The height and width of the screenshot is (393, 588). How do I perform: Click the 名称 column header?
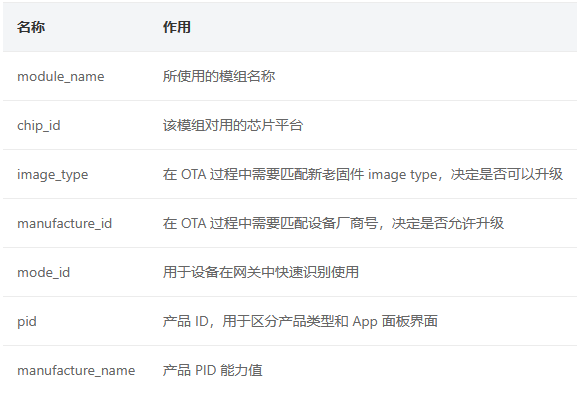31,27
